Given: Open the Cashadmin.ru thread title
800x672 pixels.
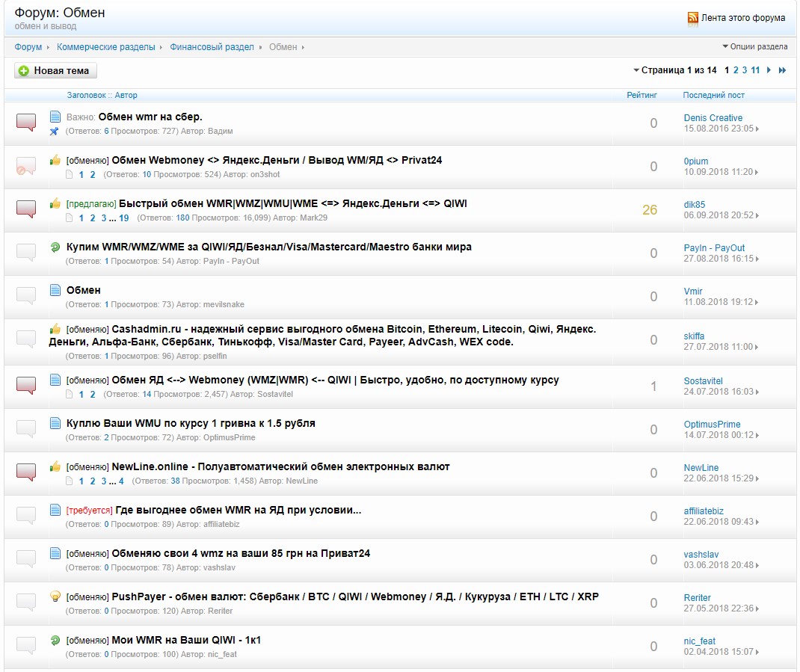Looking at the screenshot, I should coord(322,335).
